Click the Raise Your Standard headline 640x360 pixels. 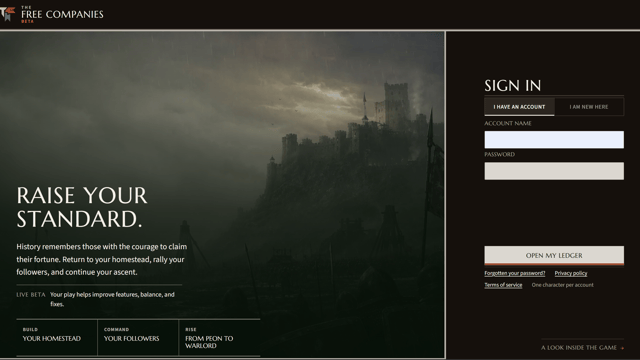pos(82,207)
